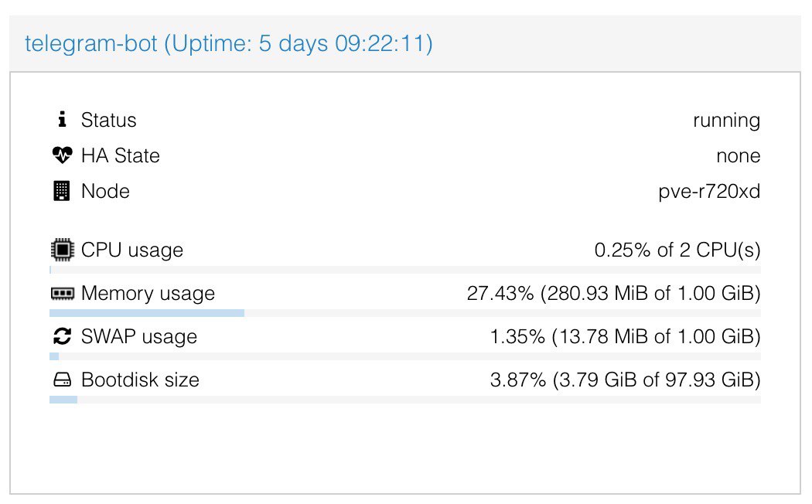The image size is (812, 504).
Task: Click the Bootdisk size progress bar
Action: click(405, 400)
